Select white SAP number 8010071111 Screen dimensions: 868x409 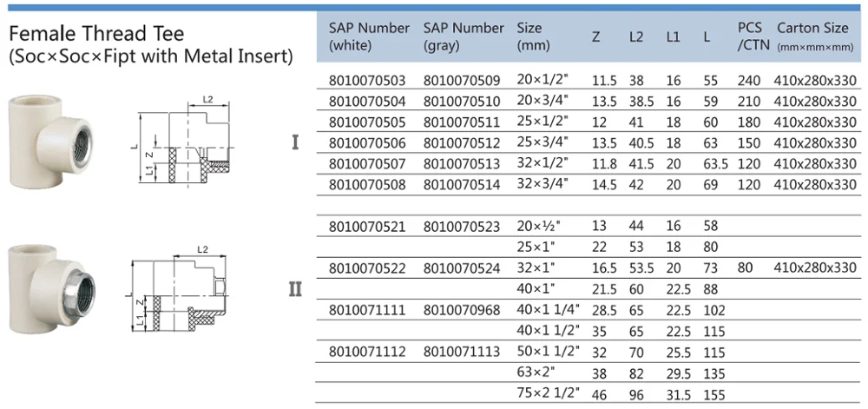[367, 309]
